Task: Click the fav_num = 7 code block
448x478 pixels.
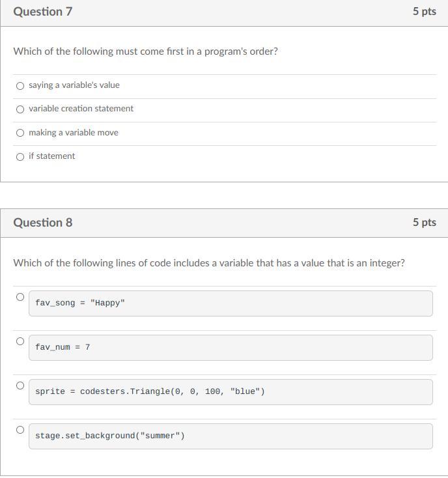Action: click(x=231, y=348)
